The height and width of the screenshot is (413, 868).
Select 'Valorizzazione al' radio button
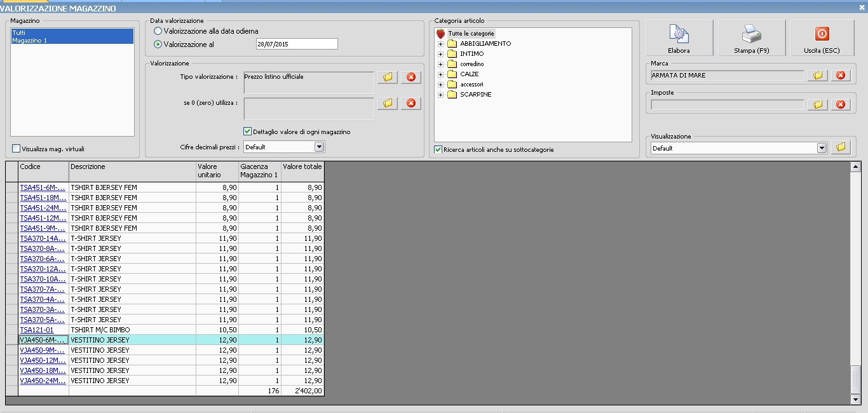click(158, 44)
